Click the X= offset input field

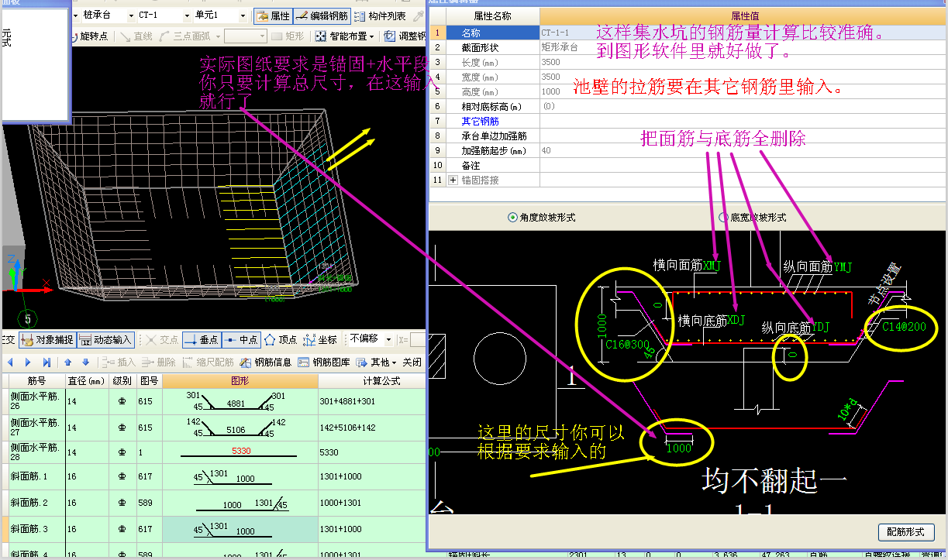coord(418,339)
